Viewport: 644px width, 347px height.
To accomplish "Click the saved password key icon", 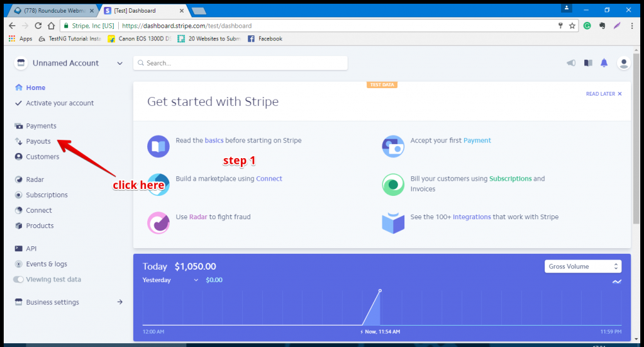I will [x=560, y=26].
